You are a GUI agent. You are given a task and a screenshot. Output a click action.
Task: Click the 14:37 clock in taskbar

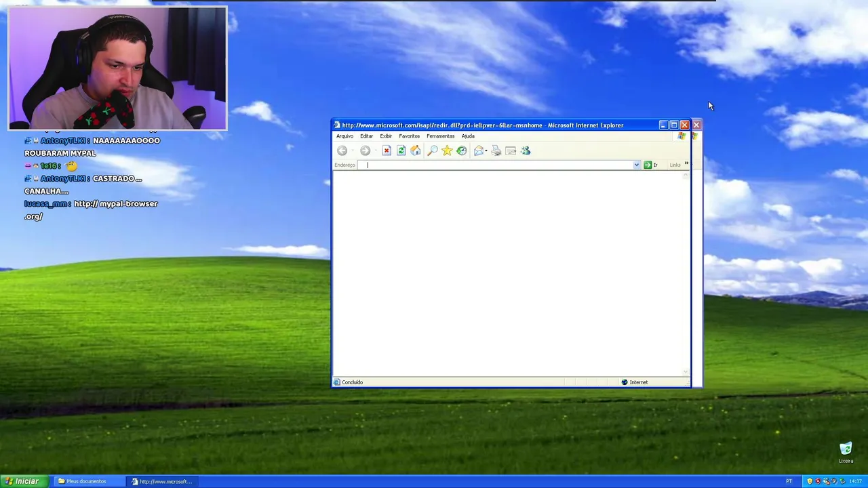point(856,481)
